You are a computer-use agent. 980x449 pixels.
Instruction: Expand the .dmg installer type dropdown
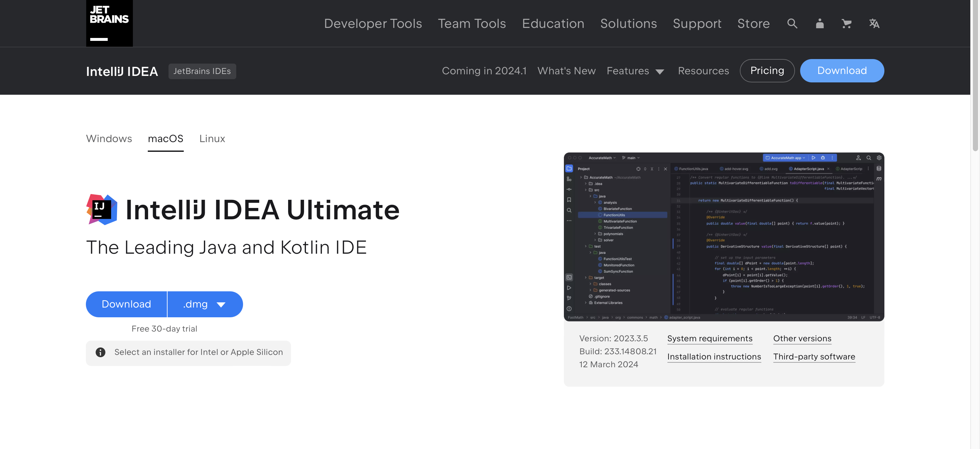[205, 304]
